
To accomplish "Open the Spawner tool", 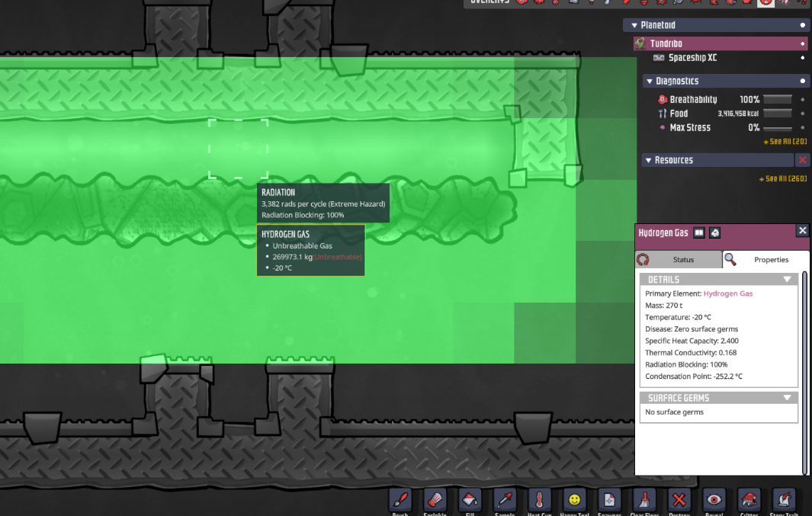I will 609,500.
